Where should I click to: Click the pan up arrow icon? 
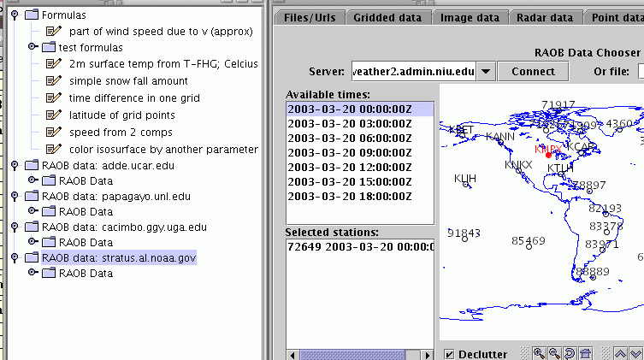coord(621,353)
